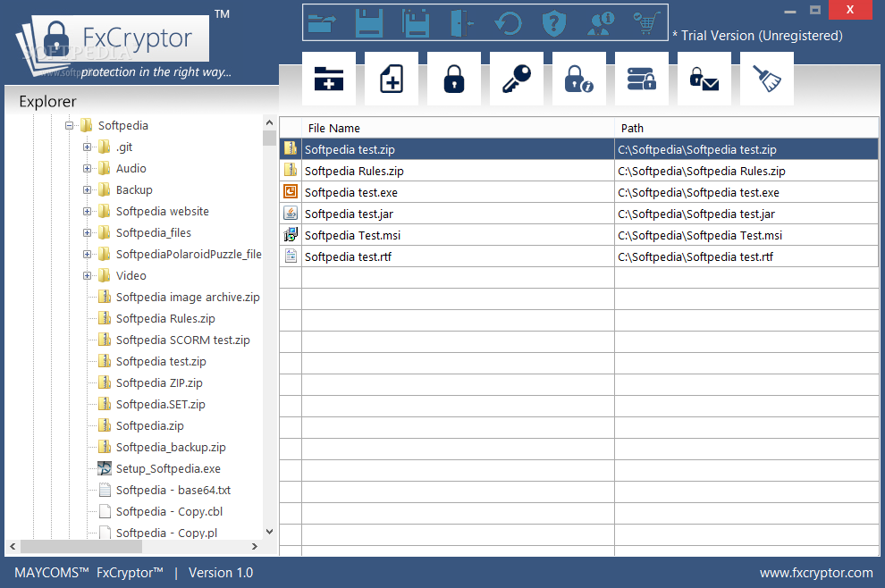Screen dimensions: 885x588
Task: Select Softpedia - base64.txt in tree
Action: (173, 490)
